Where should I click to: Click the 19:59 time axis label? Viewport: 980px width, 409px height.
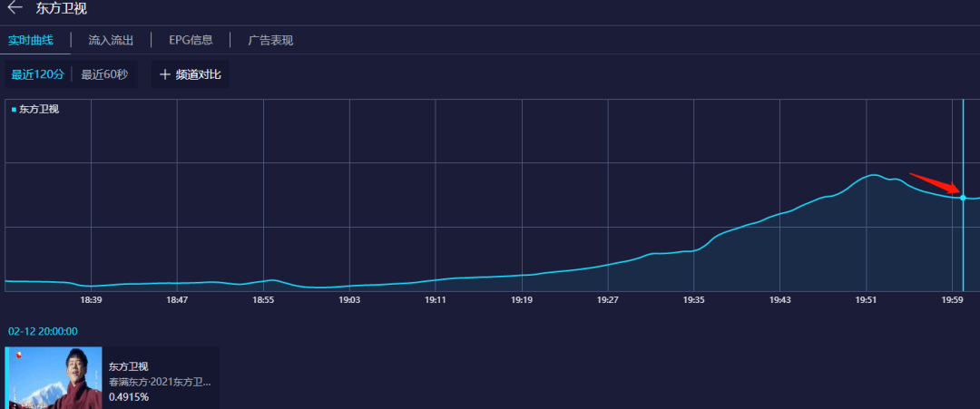coord(953,300)
